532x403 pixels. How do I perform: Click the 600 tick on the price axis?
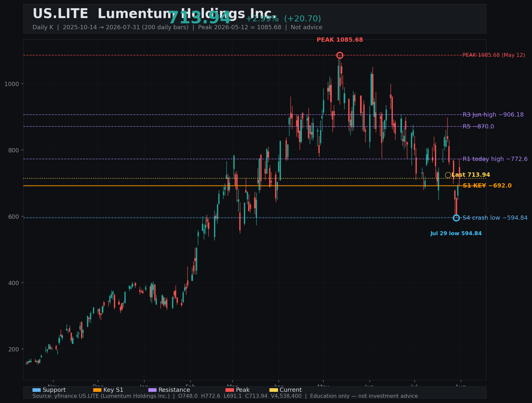pyautogui.click(x=13, y=216)
